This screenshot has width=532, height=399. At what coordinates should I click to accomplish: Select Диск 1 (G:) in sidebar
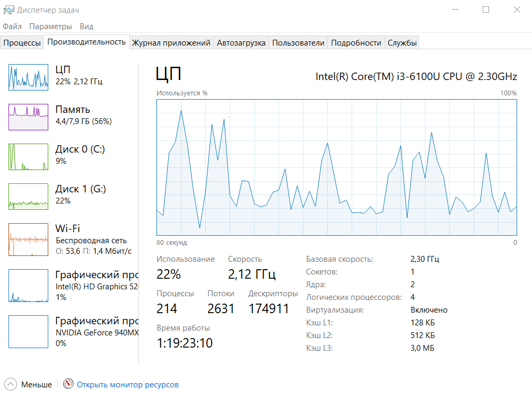point(28,197)
